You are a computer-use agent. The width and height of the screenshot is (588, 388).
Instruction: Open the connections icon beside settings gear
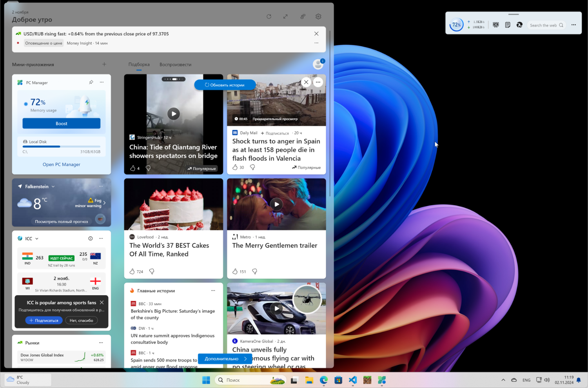[x=303, y=16]
